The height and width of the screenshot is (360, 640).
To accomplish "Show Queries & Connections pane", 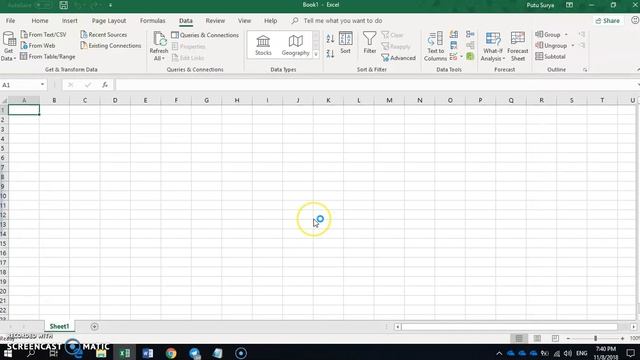I will pos(205,35).
